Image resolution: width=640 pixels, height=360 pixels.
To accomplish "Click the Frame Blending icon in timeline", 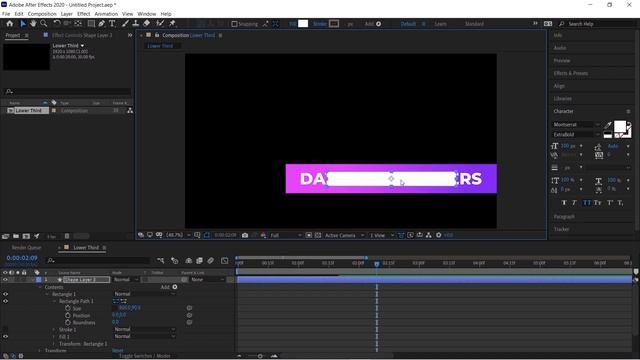I will click(200, 260).
